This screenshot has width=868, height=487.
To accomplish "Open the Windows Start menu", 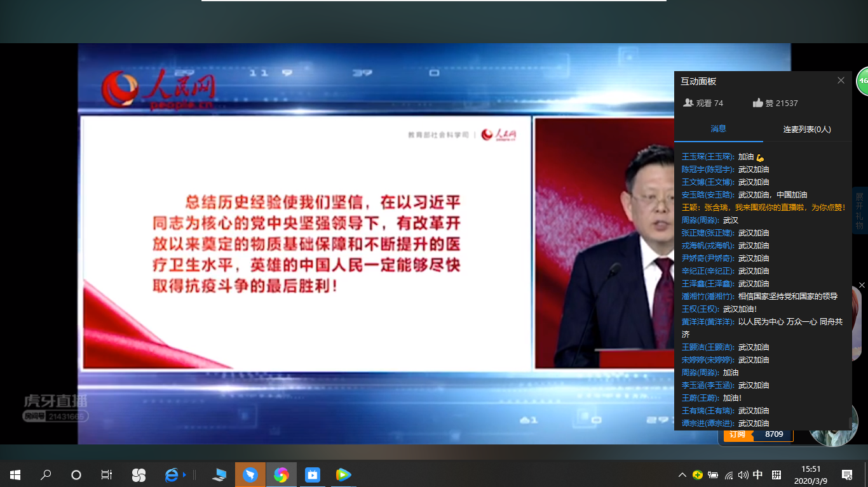I will pos(15,474).
